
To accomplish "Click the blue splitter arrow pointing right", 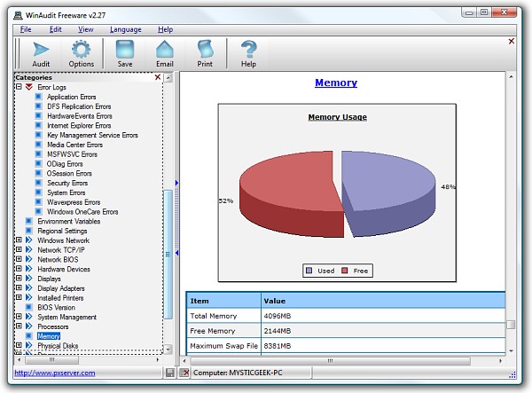I will click(176, 183).
